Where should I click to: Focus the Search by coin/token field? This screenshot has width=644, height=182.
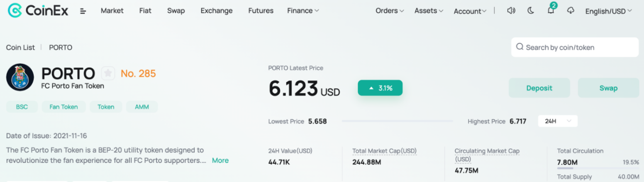568,47
